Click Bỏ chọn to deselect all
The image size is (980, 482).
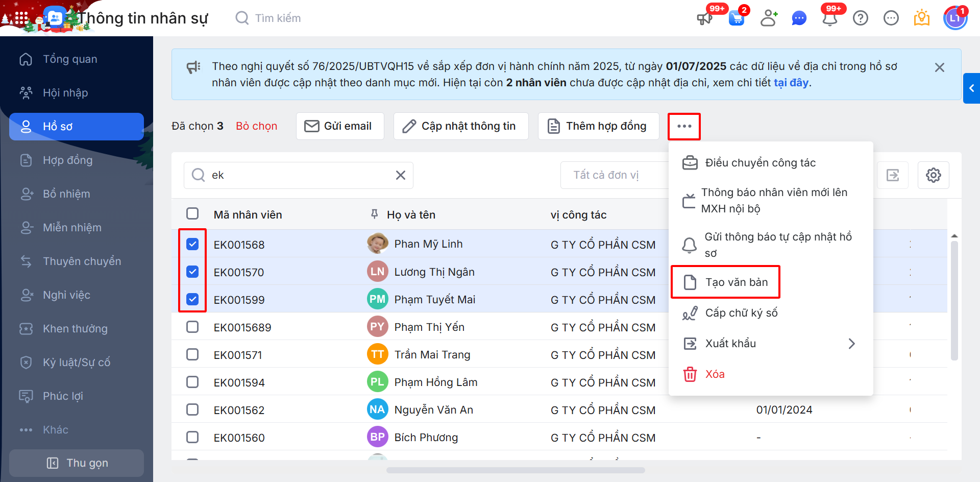[257, 126]
